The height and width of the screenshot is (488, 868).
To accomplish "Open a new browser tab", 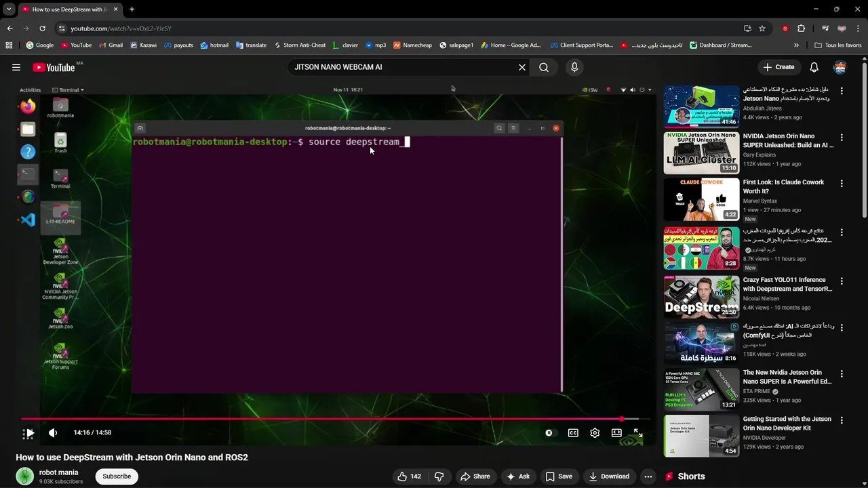I will pyautogui.click(x=132, y=9).
